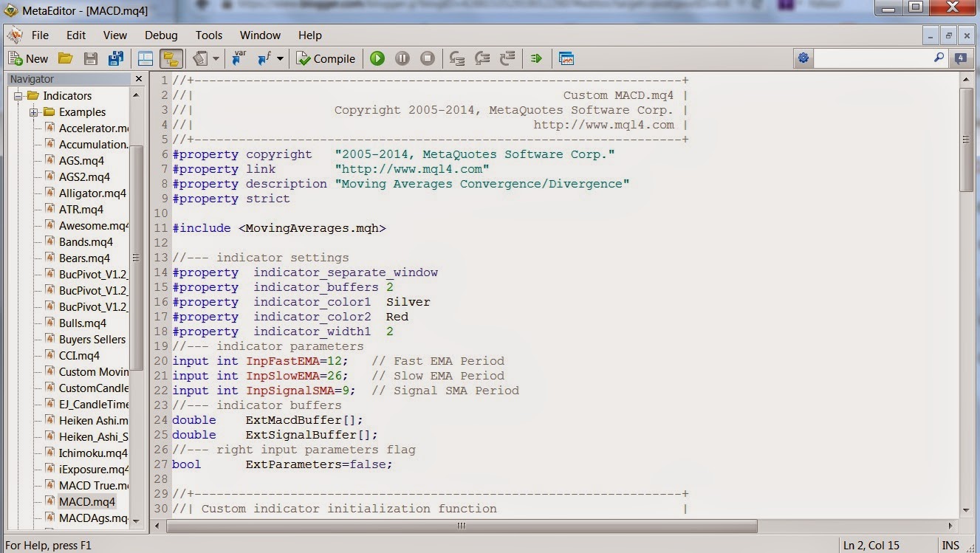Image resolution: width=980 pixels, height=553 pixels.
Task: Select Buyers Sellers file in Navigator
Action: click(x=92, y=339)
